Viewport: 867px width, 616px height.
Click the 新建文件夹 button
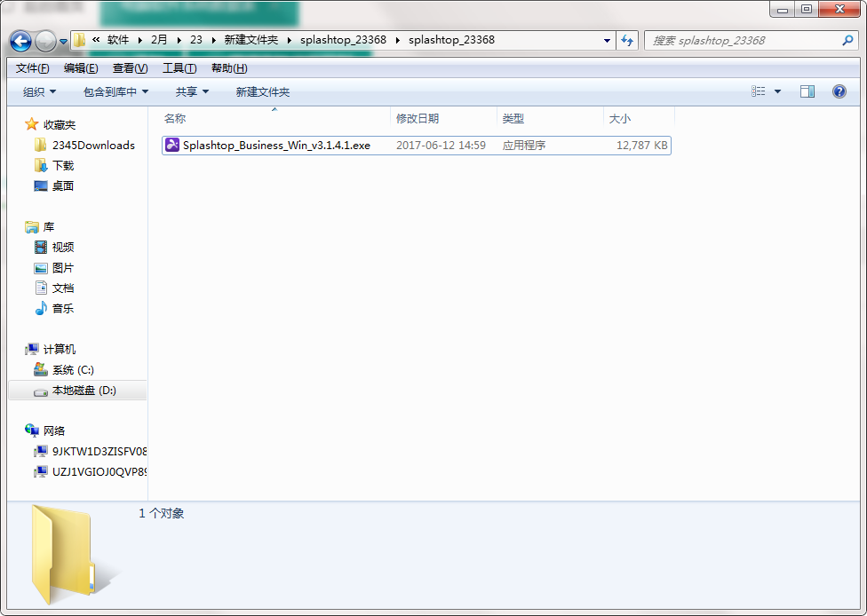tap(263, 91)
